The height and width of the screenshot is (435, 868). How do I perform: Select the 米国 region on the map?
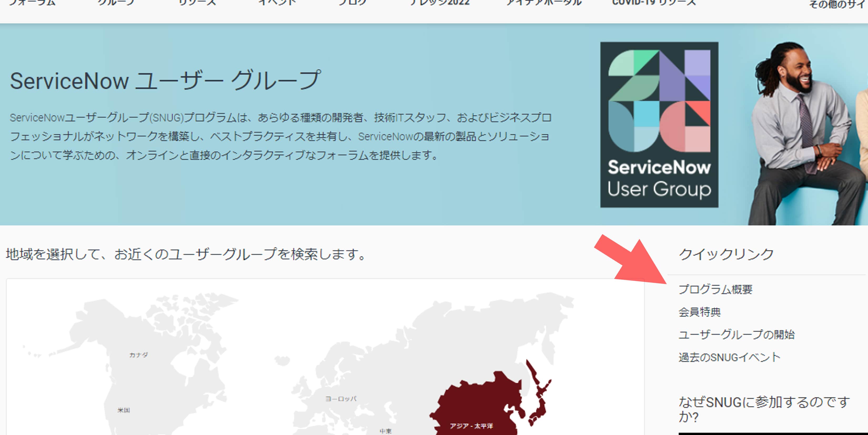pos(124,410)
